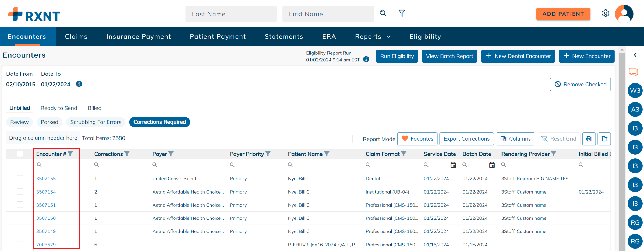
Task: Switch to the Ready to Send tab
Action: (x=59, y=108)
